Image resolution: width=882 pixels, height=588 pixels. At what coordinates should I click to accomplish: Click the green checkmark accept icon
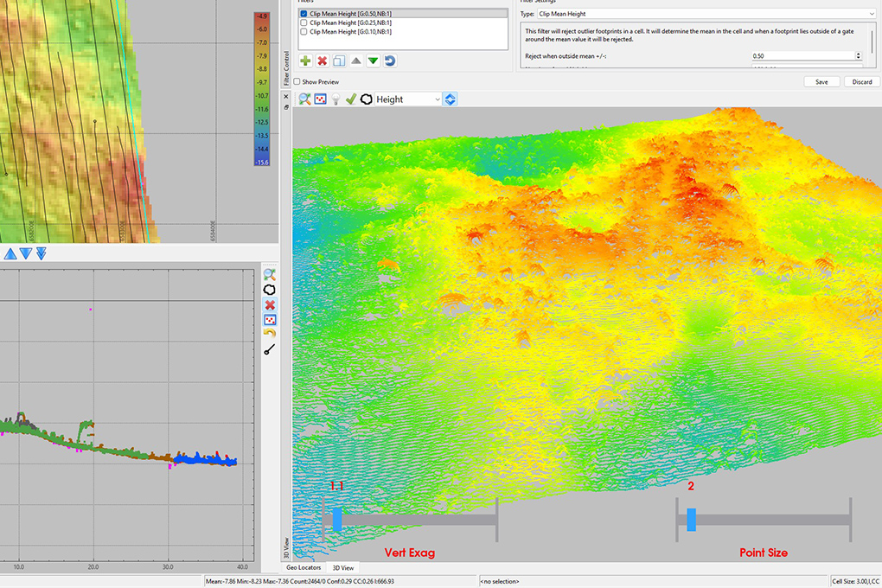[x=350, y=99]
